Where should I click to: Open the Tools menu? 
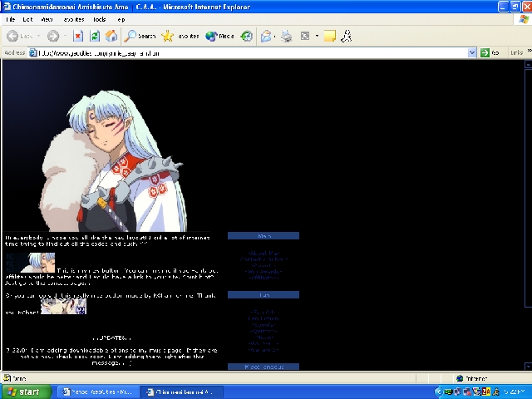(x=100, y=20)
